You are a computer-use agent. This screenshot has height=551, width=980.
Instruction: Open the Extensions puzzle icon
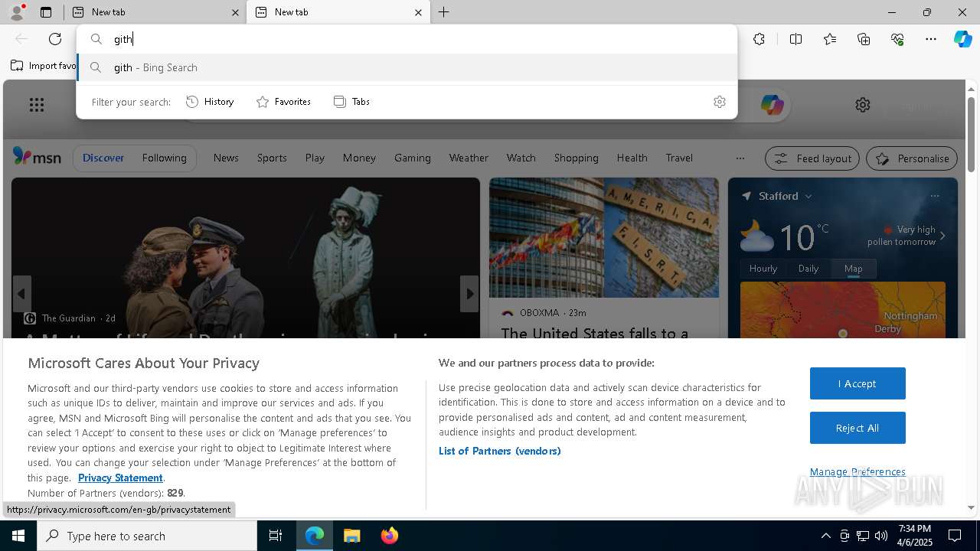(x=759, y=39)
